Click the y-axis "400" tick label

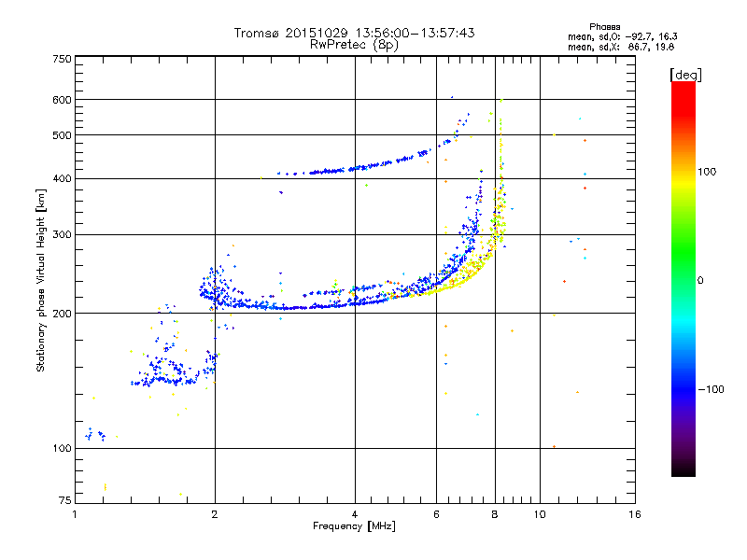pyautogui.click(x=63, y=178)
